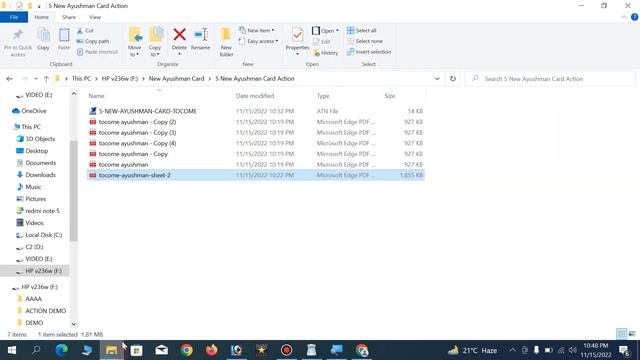Switch to the View ribbon tab
The width and height of the screenshot is (640, 360).
(x=95, y=17)
